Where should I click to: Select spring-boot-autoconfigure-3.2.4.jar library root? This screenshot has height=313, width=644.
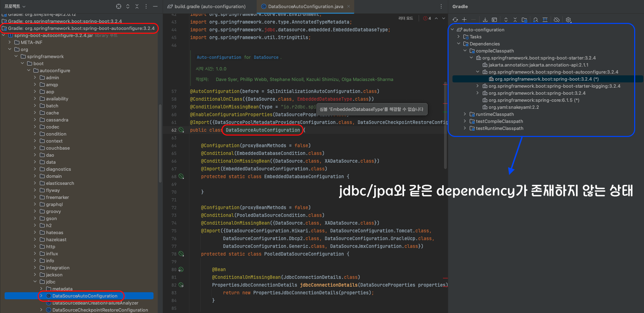54,35
